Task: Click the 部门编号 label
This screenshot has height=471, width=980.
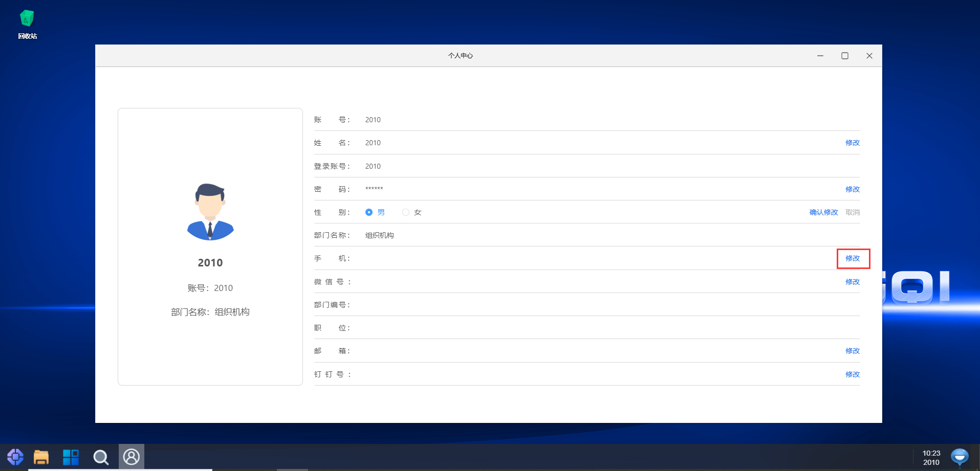Action: tap(332, 305)
